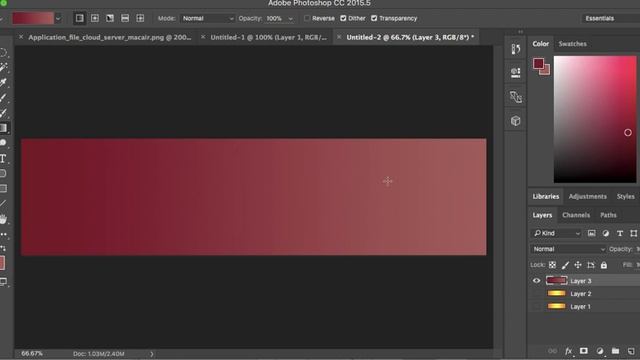Create new adjustment layer icon
This screenshot has width=640, height=360.
click(x=600, y=351)
